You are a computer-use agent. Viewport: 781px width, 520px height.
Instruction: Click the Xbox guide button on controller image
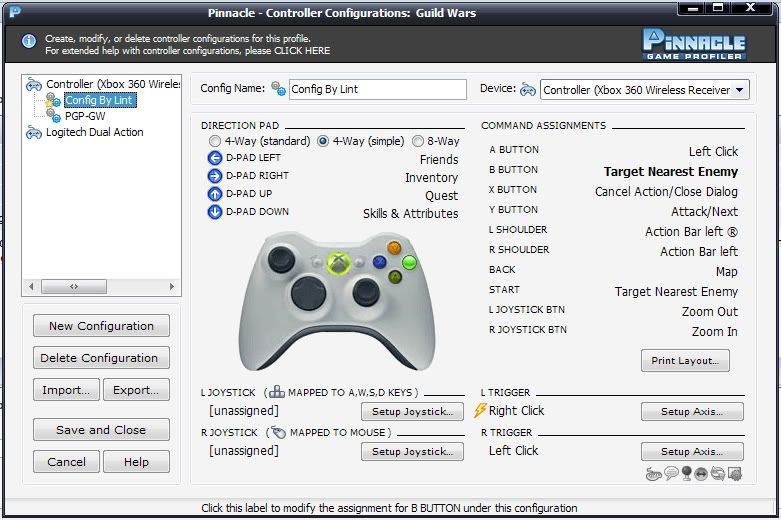click(x=338, y=262)
